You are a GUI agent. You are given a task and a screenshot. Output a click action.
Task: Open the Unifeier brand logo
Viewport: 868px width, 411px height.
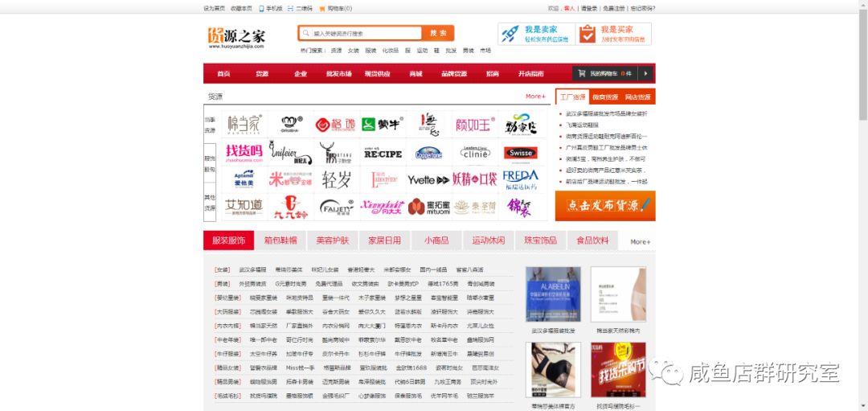coord(290,152)
